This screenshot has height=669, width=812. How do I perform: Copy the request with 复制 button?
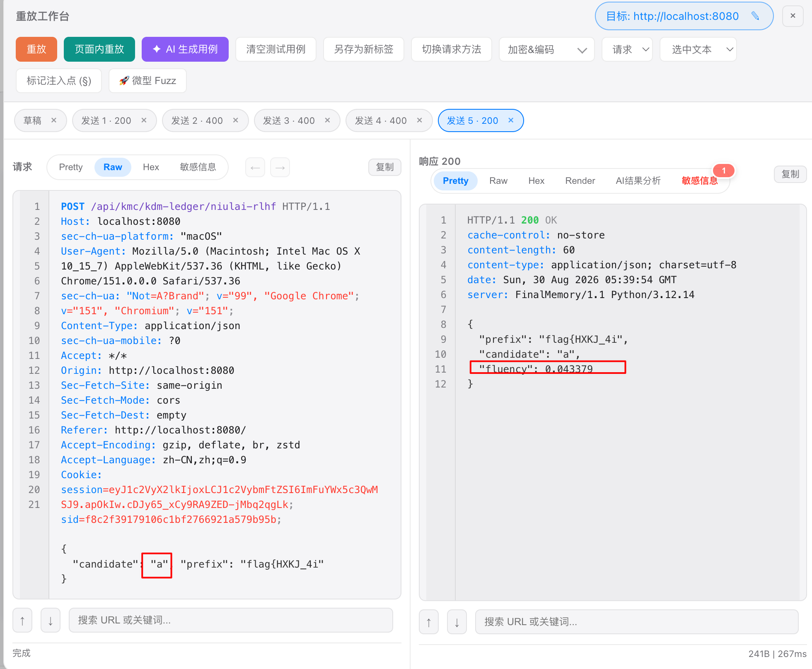pyautogui.click(x=385, y=167)
